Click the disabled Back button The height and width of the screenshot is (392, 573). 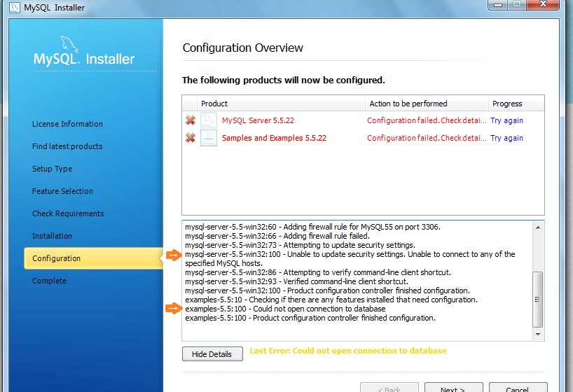[x=389, y=388]
